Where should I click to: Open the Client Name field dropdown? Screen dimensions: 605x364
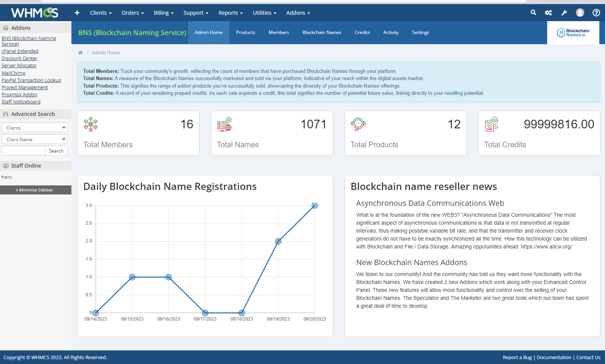tap(35, 139)
